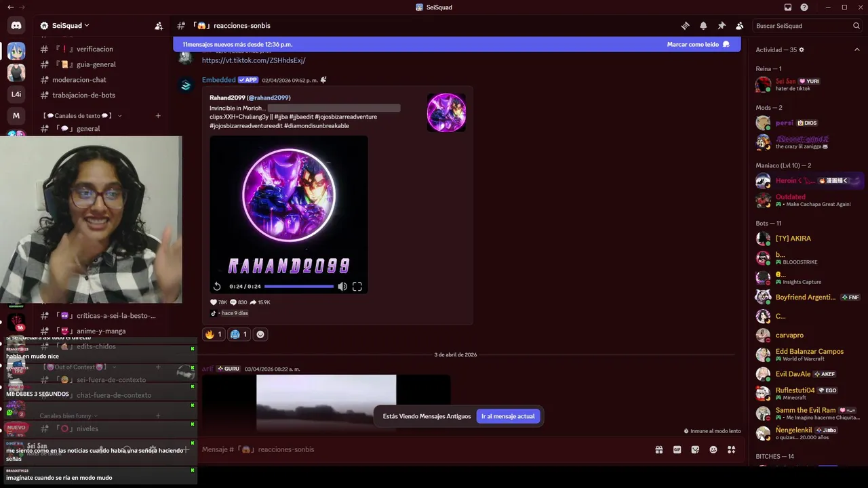Open the SeiSquad server dropdown menu
The image size is (868, 488).
click(65, 26)
